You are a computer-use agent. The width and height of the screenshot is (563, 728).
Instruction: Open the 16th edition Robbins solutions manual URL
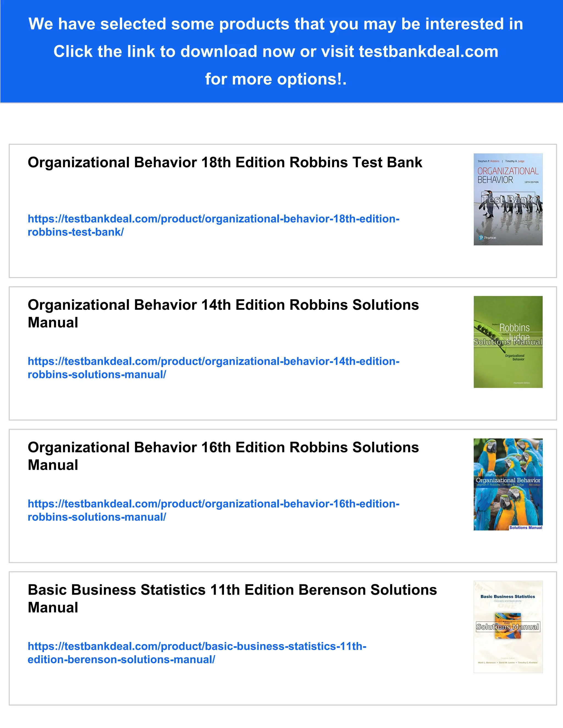213,504
